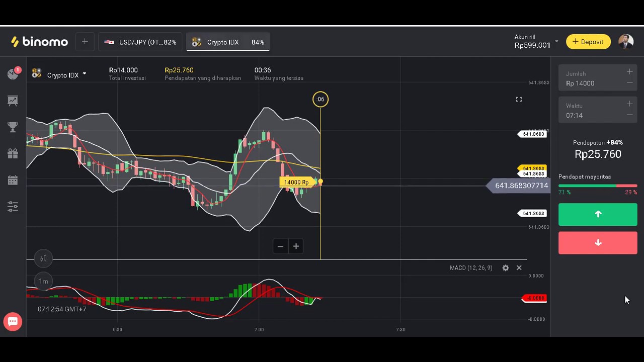Screen dimensions: 644x362
Task: Click the Akun riil balance Rp599.001
Action: click(532, 45)
